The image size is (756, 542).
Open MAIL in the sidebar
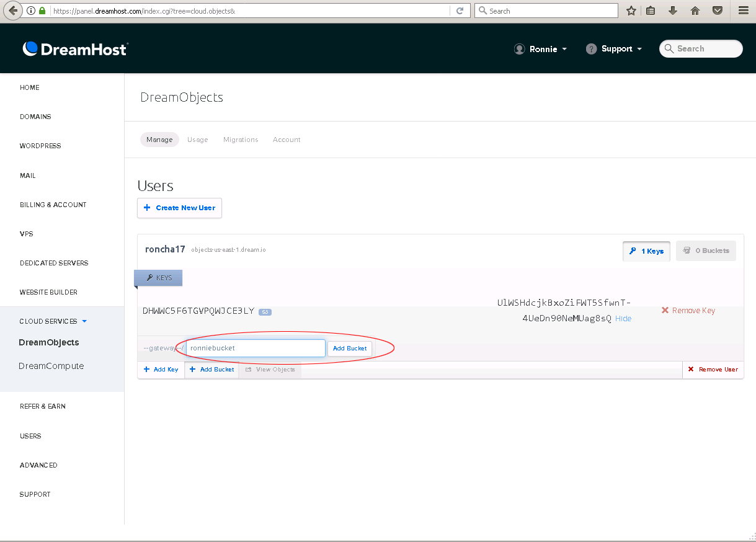click(28, 175)
